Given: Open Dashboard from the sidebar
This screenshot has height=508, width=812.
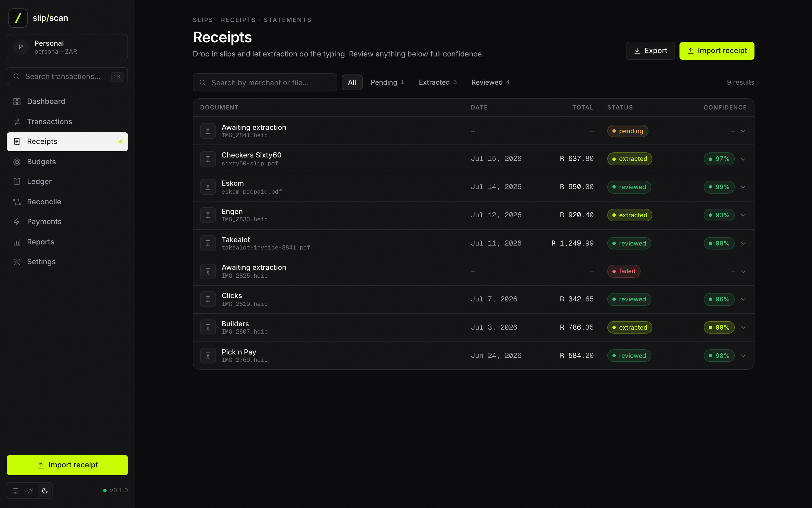Looking at the screenshot, I should pyautogui.click(x=67, y=102).
